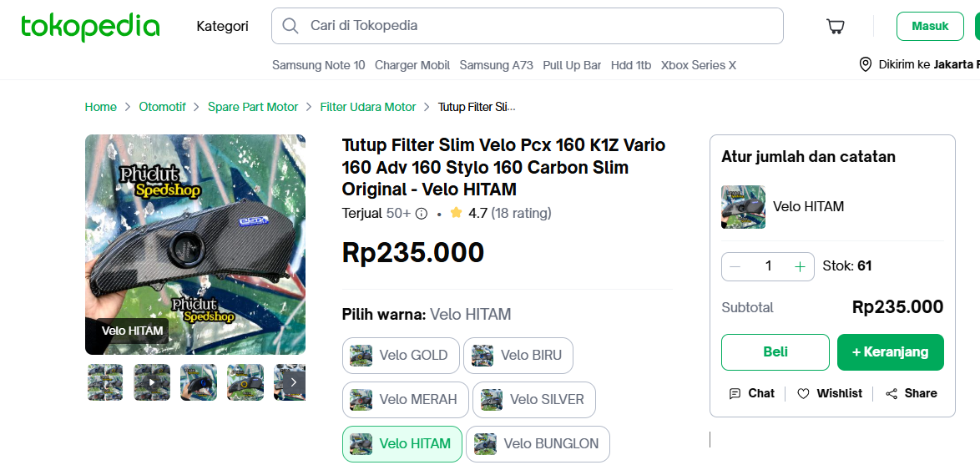Select Velo BIRU color variant
The width and height of the screenshot is (980, 465).
coord(518,356)
